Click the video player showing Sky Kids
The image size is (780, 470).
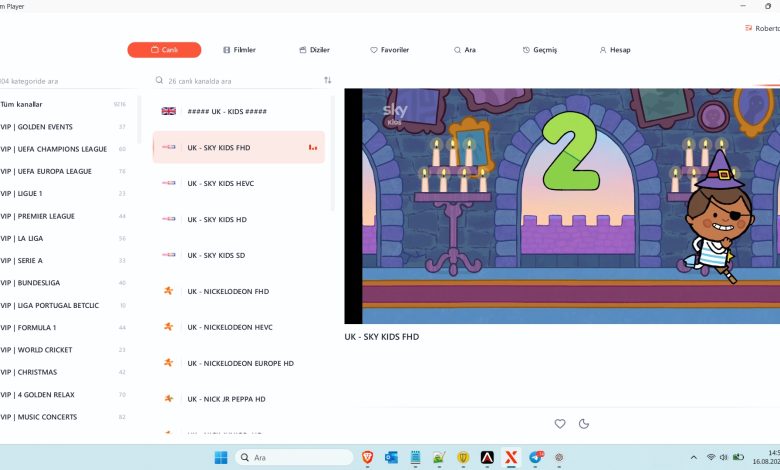tap(562, 206)
